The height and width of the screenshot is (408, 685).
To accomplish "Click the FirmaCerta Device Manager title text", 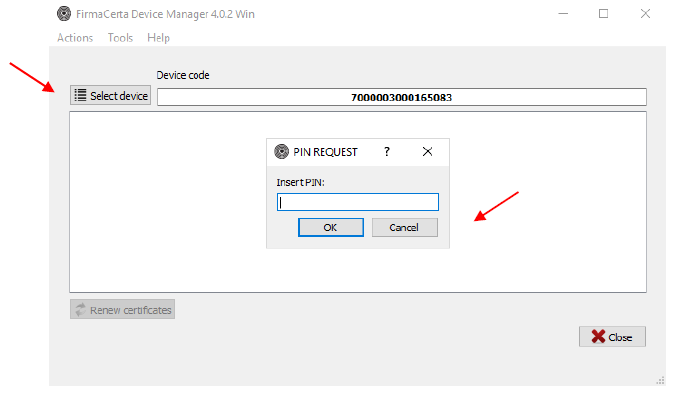I will 165,14.
